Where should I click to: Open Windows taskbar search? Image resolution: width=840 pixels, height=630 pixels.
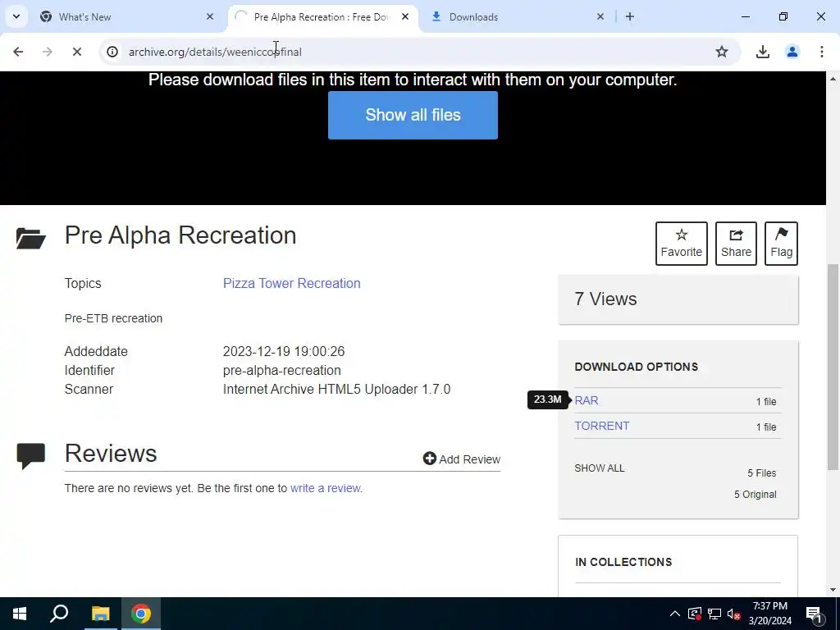pyautogui.click(x=59, y=614)
